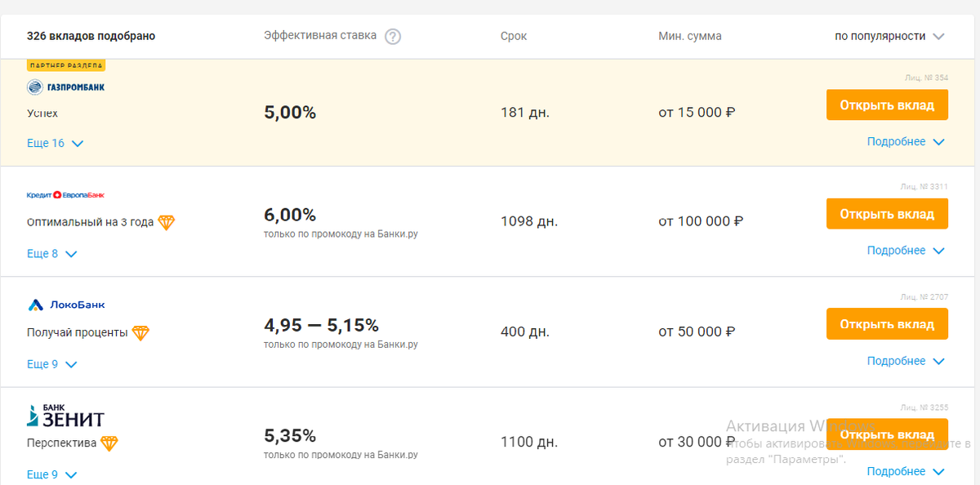This screenshot has height=485, width=980.
Task: Click the Bank Zenit logo
Action: pyautogui.click(x=66, y=416)
